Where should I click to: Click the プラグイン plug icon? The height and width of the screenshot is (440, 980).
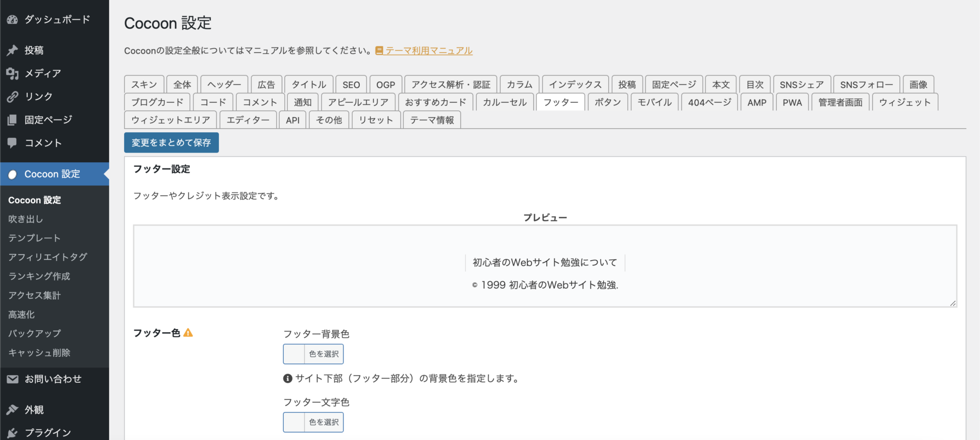[x=12, y=433]
